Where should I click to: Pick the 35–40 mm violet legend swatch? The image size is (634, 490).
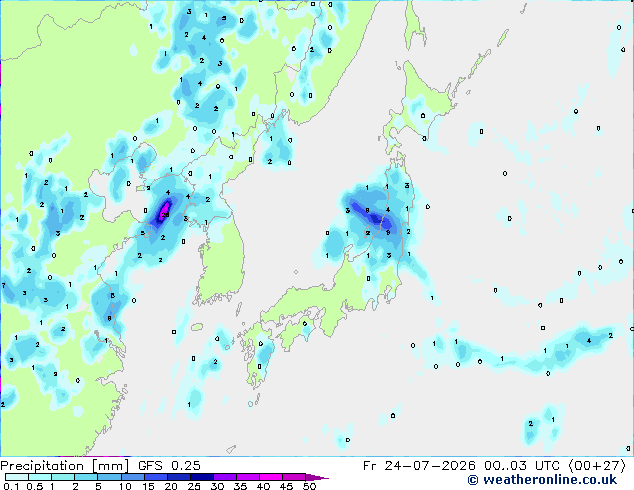click(247, 477)
